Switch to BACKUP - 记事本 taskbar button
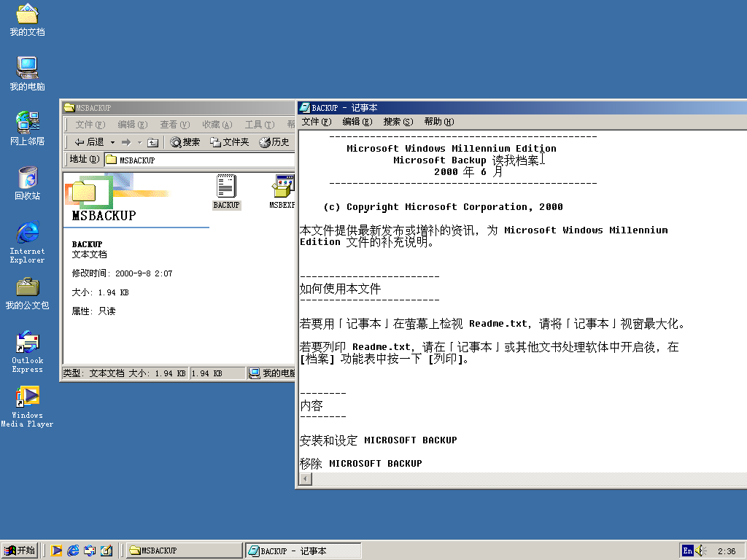 (303, 551)
